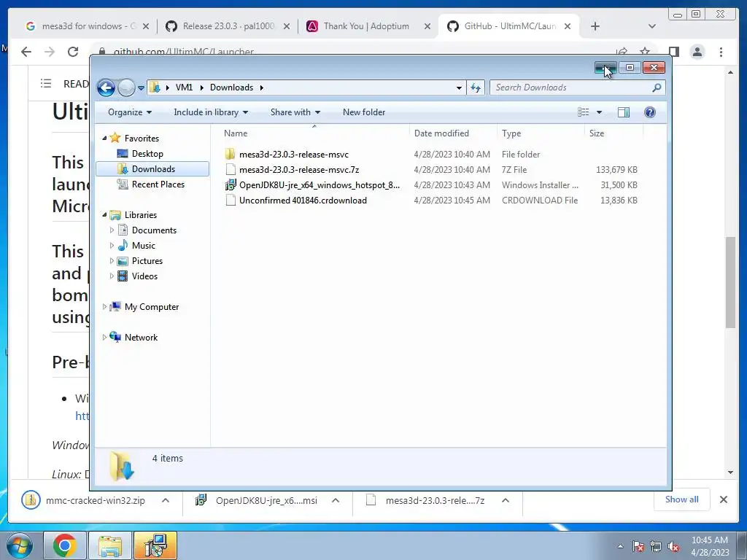Open the Organize menu
This screenshot has width=747, height=560.
pos(130,112)
